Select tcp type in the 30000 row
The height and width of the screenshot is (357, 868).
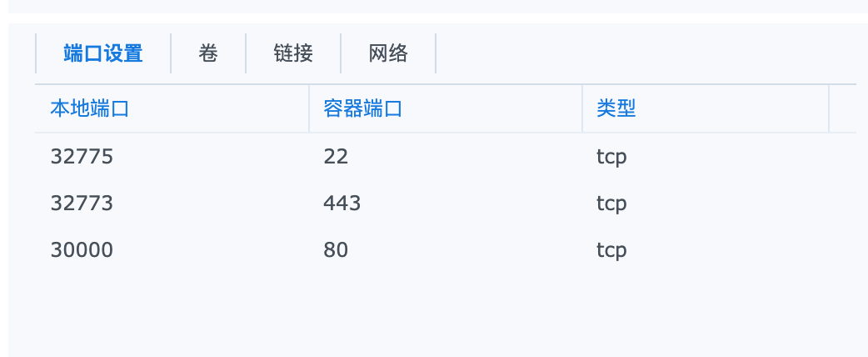[x=611, y=250]
